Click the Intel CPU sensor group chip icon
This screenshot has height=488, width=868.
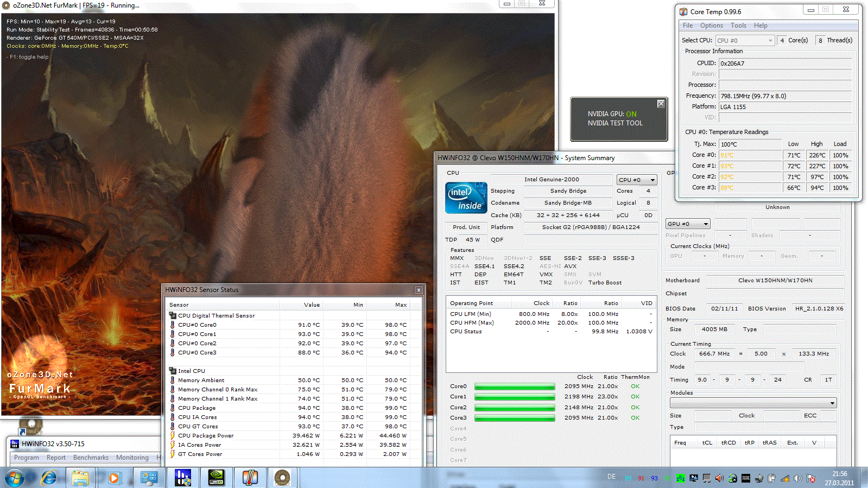173,371
